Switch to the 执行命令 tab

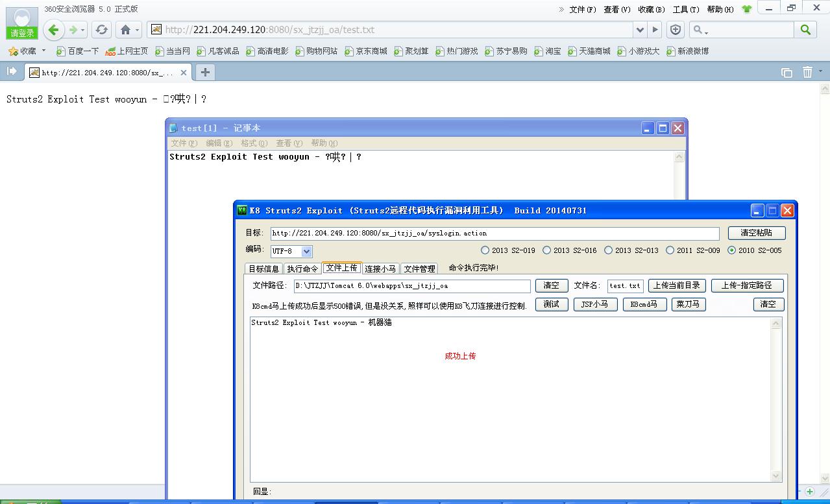click(303, 269)
